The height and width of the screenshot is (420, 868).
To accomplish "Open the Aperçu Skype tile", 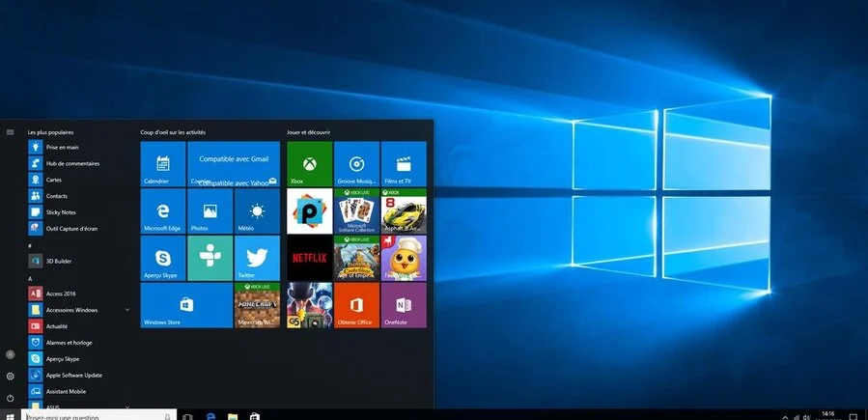I will tap(163, 258).
